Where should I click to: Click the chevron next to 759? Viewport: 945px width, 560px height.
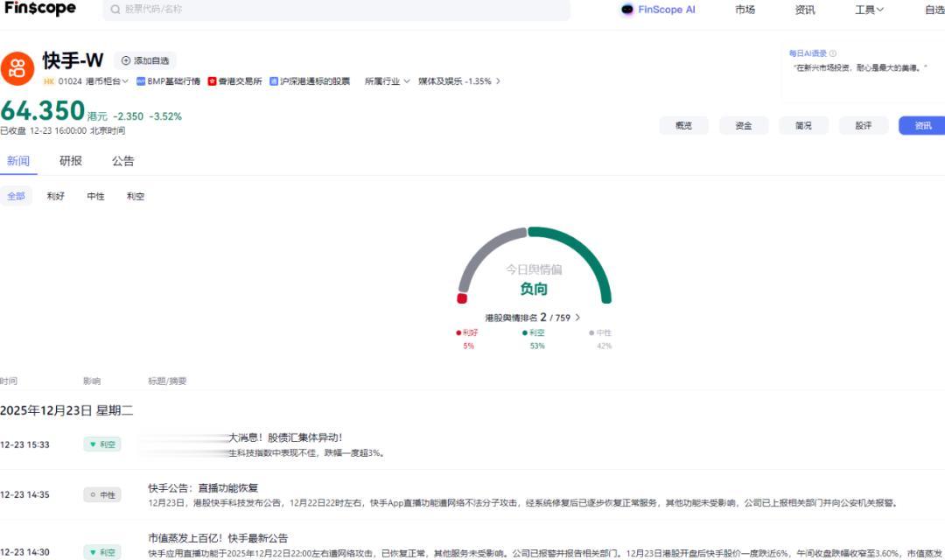577,317
